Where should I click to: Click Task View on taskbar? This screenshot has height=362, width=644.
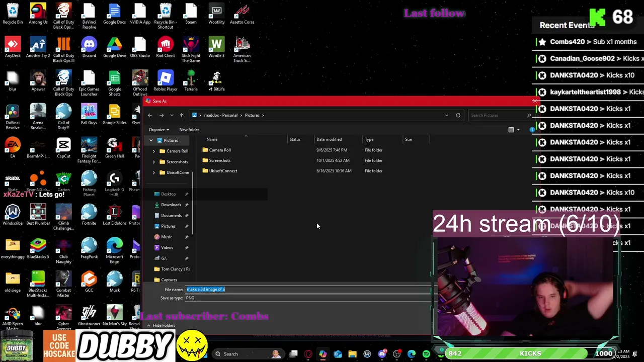293,354
